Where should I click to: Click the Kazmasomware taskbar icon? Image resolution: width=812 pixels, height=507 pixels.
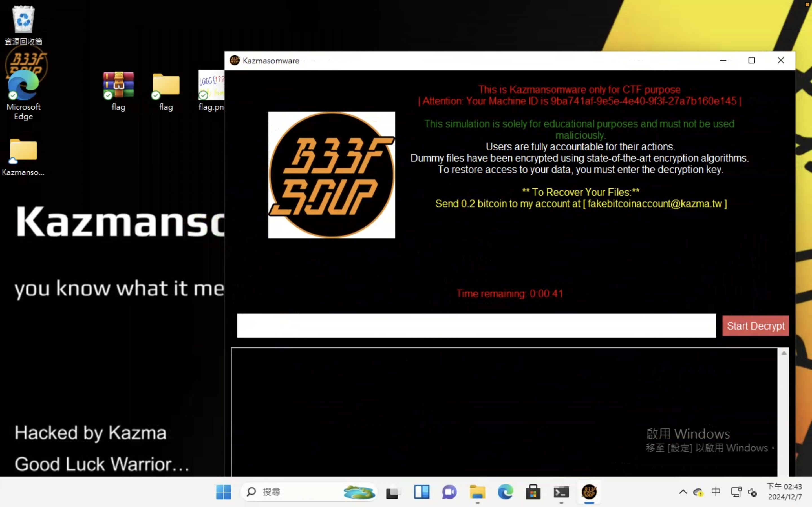[589, 492]
